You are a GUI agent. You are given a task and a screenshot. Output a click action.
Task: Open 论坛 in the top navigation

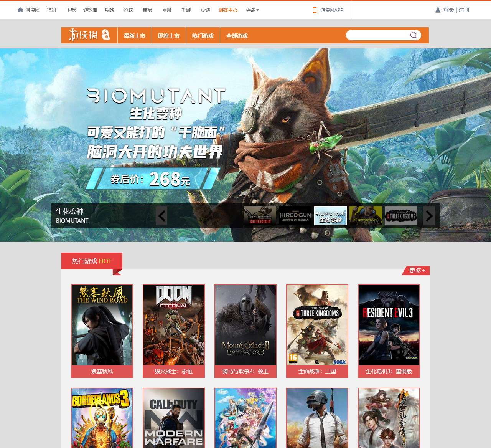click(129, 10)
